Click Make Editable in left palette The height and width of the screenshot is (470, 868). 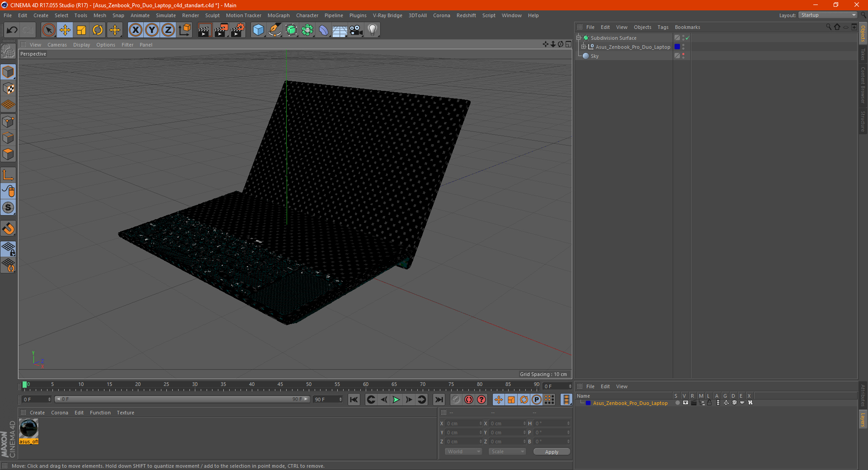8,52
